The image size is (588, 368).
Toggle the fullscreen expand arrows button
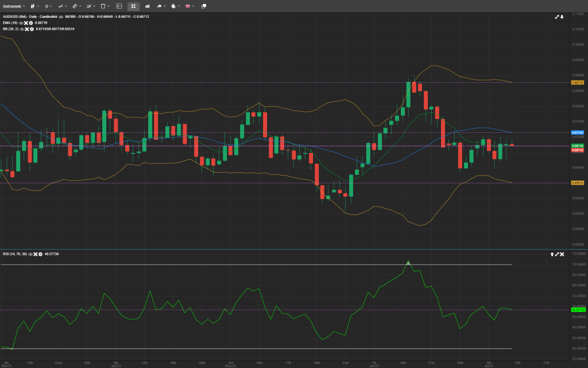(133, 6)
